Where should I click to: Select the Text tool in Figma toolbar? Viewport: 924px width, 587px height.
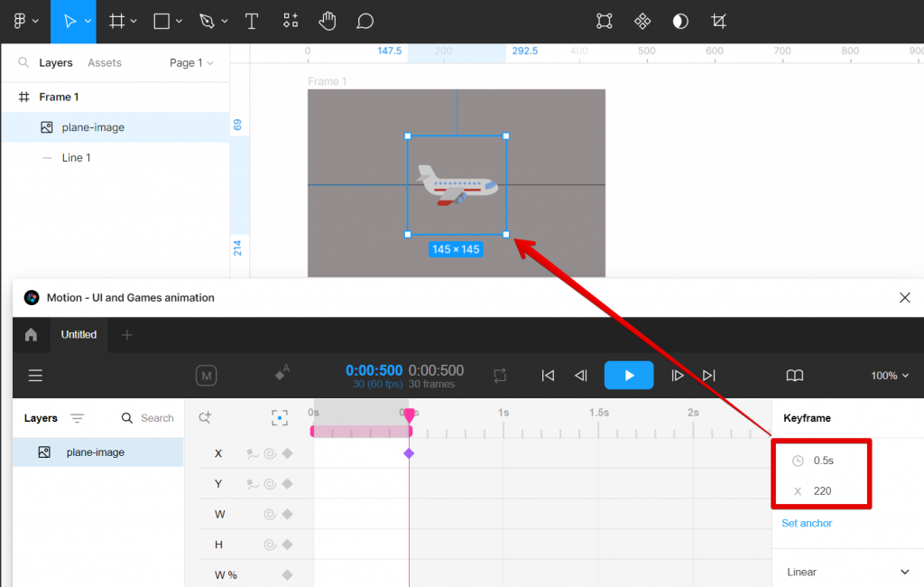(x=252, y=21)
